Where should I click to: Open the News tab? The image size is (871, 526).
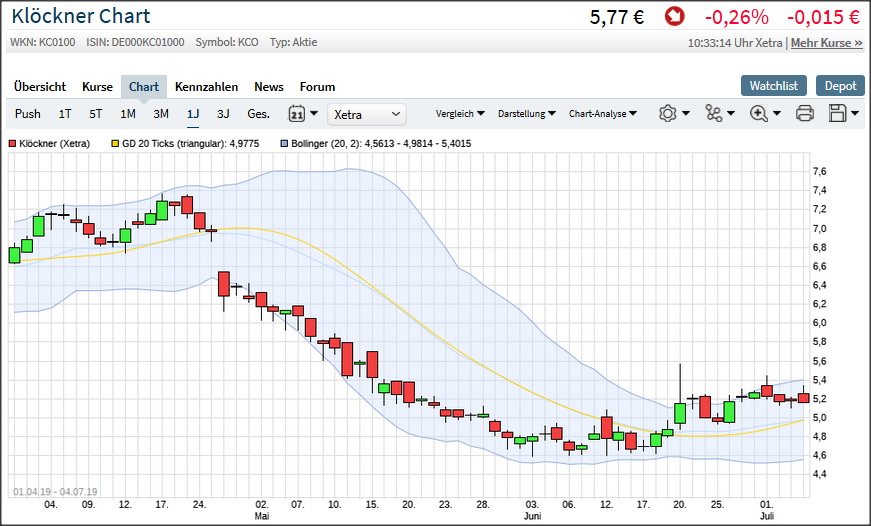(x=269, y=87)
